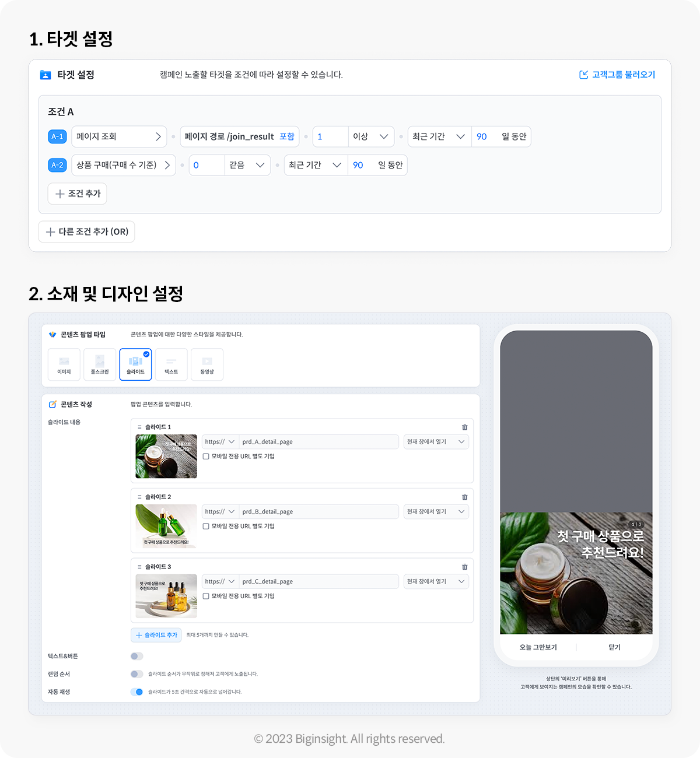700x758 pixels.
Task: Click the 슬라이드 2 green bottle thumbnail
Action: tap(166, 527)
